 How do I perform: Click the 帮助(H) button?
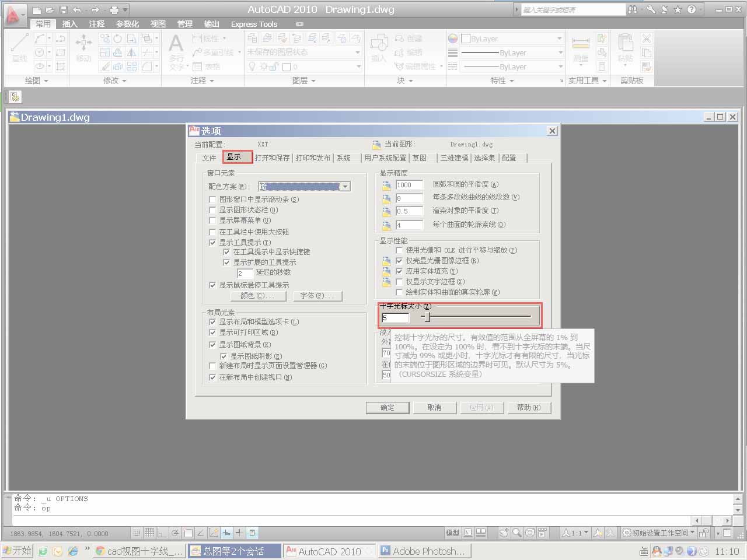point(529,407)
